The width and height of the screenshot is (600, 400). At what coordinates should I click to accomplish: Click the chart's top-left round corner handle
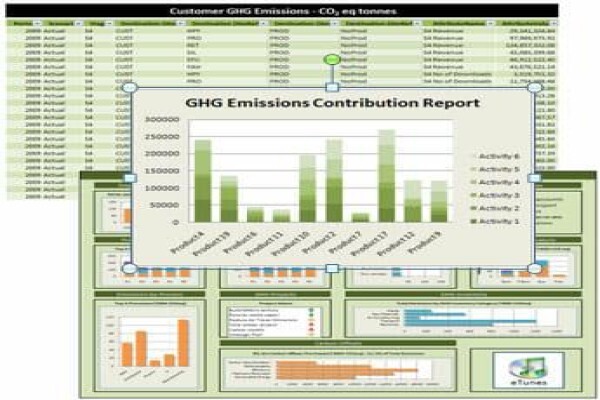(x=130, y=88)
